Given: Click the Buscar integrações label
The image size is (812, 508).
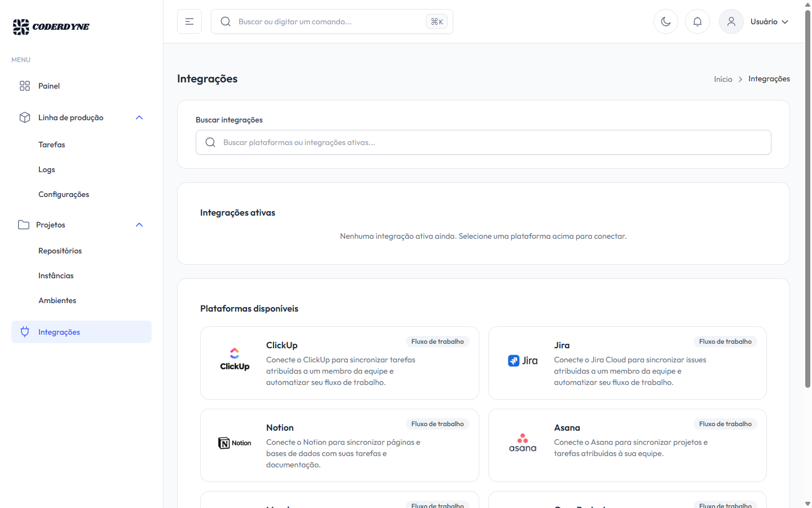Looking at the screenshot, I should (229, 120).
